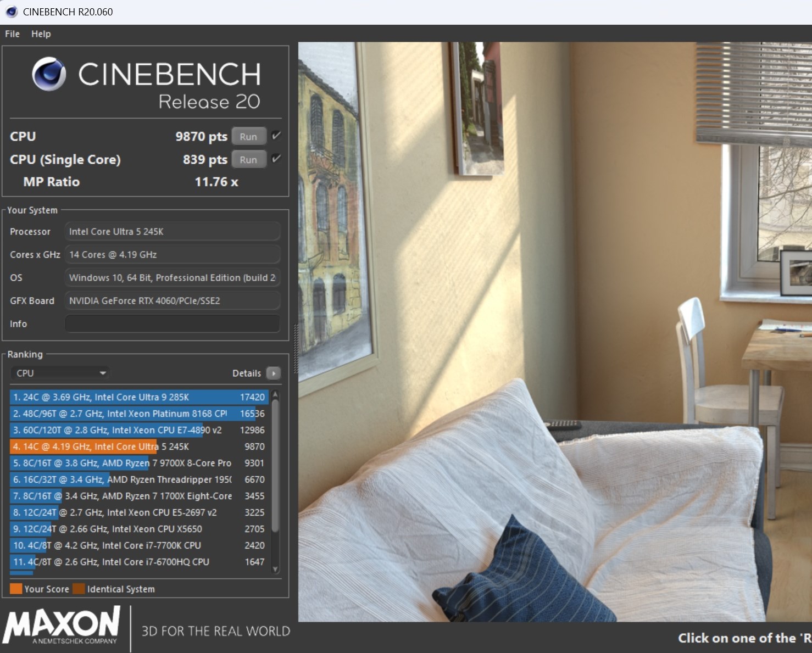Click the GFX Board field RTX 4060
Image resolution: width=812 pixels, height=653 pixels.
(173, 300)
